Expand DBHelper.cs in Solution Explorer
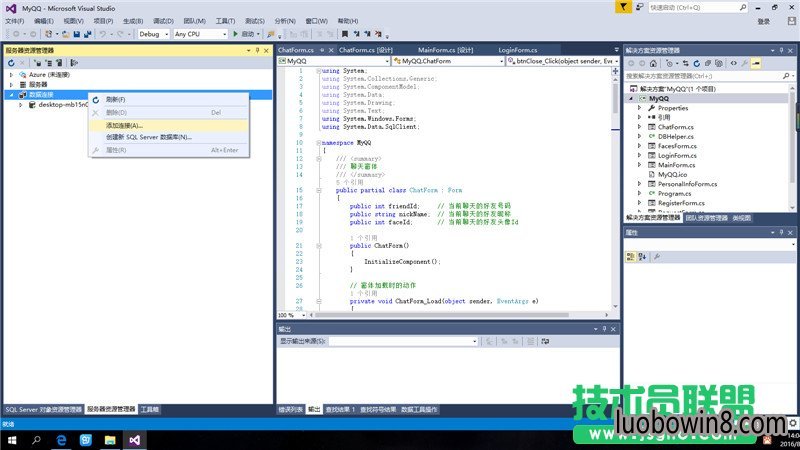Viewport: 800px width, 450px height. (x=639, y=137)
